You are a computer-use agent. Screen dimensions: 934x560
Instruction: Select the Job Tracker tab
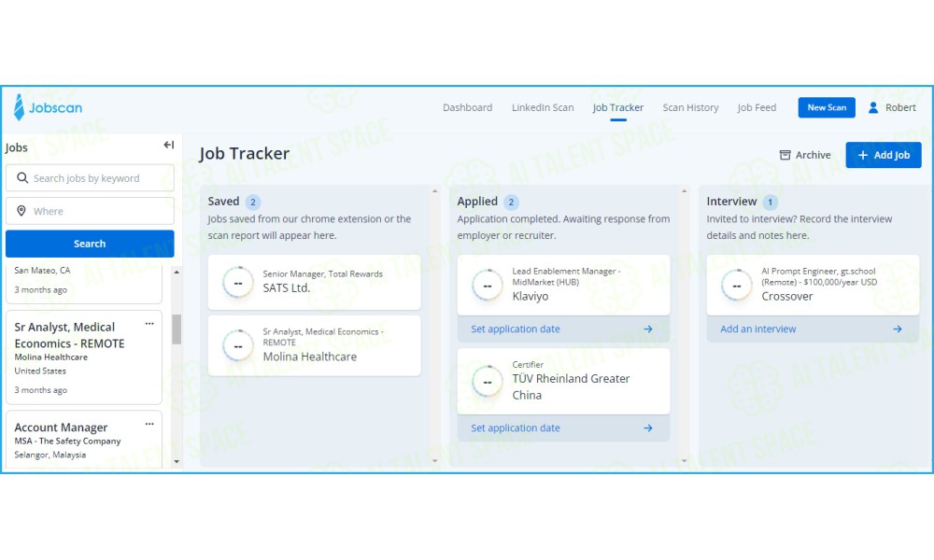[617, 107]
